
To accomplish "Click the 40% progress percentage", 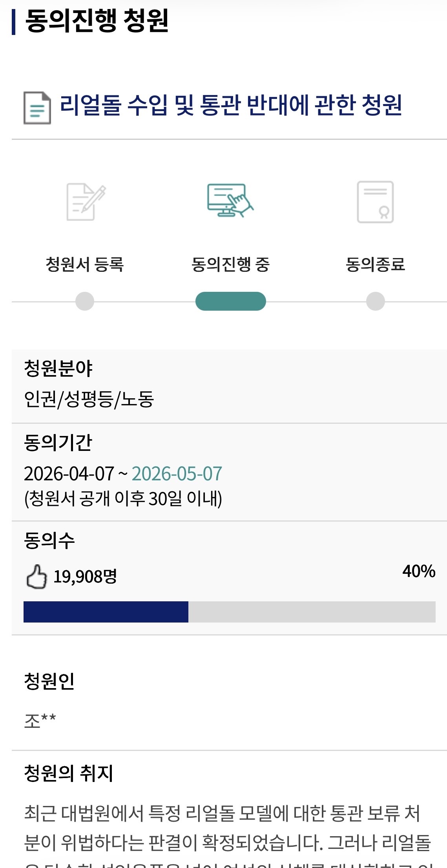I will pos(419,571).
